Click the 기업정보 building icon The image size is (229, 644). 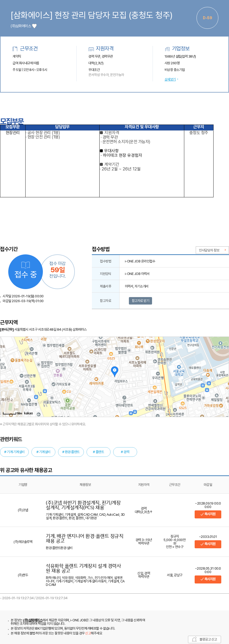[x=167, y=49]
